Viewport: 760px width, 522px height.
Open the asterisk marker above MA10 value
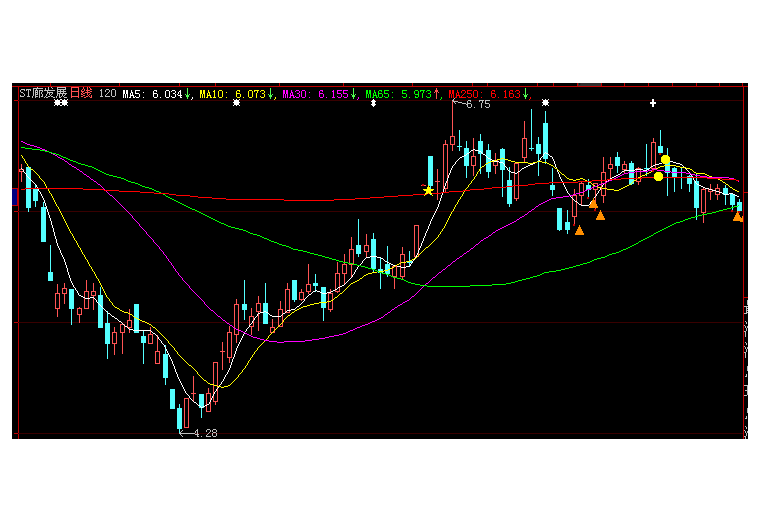coord(236,103)
